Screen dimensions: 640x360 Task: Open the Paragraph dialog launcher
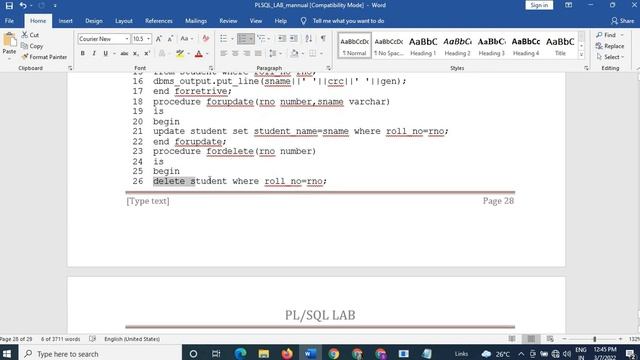click(329, 68)
